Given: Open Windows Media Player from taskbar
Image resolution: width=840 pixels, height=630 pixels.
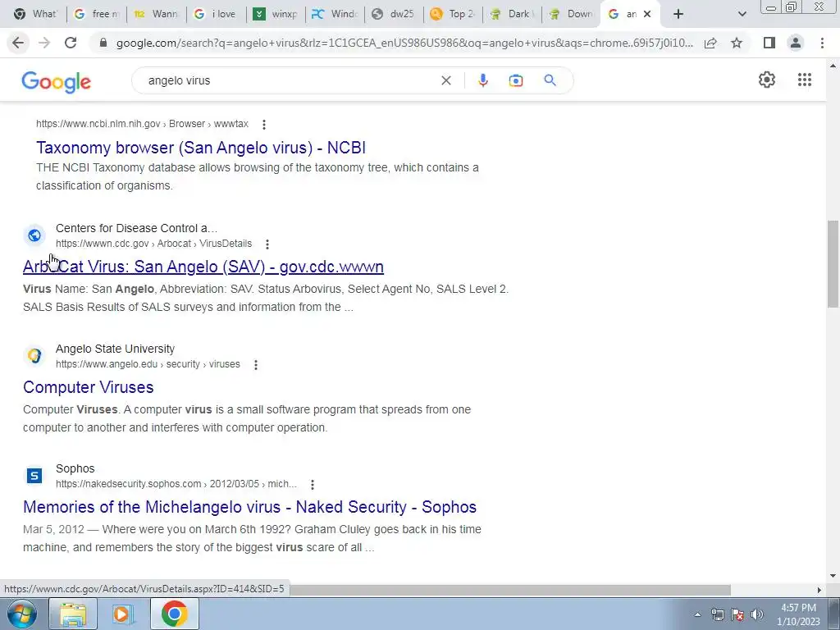Looking at the screenshot, I should coord(123,614).
